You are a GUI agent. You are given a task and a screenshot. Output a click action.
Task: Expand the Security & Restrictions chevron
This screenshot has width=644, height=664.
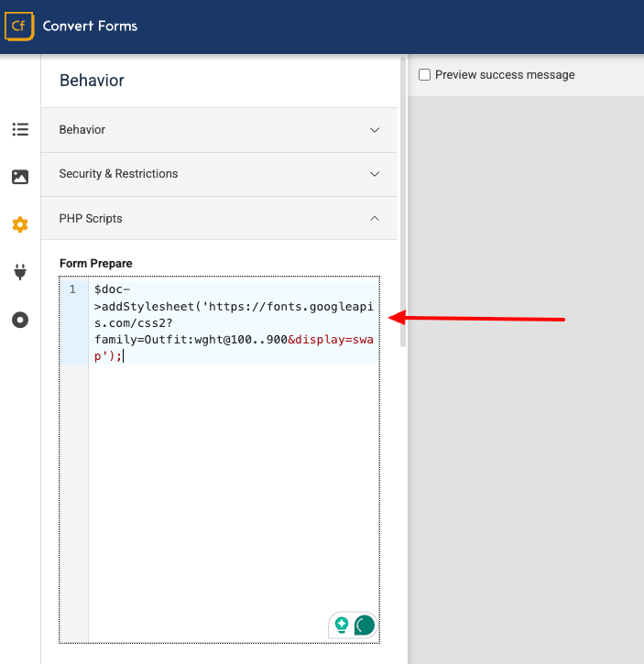coord(375,174)
